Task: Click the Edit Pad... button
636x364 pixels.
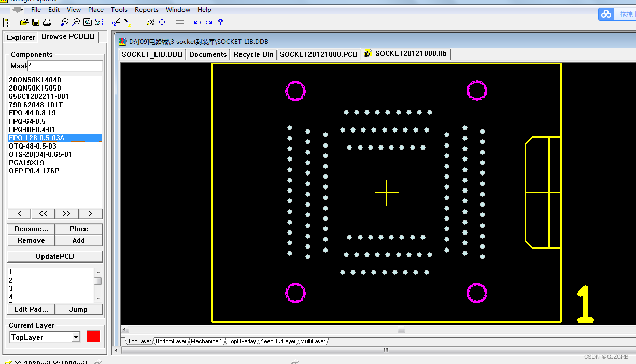Action: pyautogui.click(x=31, y=309)
